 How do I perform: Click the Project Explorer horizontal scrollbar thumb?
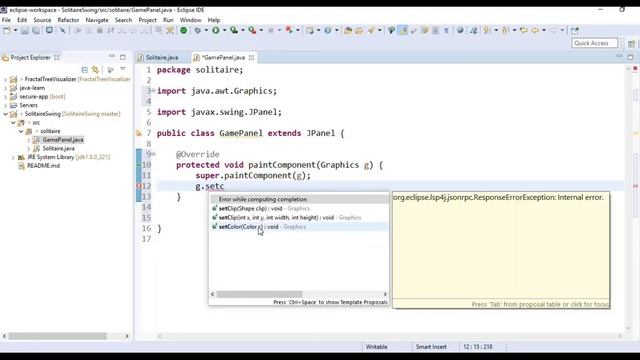tap(58, 336)
